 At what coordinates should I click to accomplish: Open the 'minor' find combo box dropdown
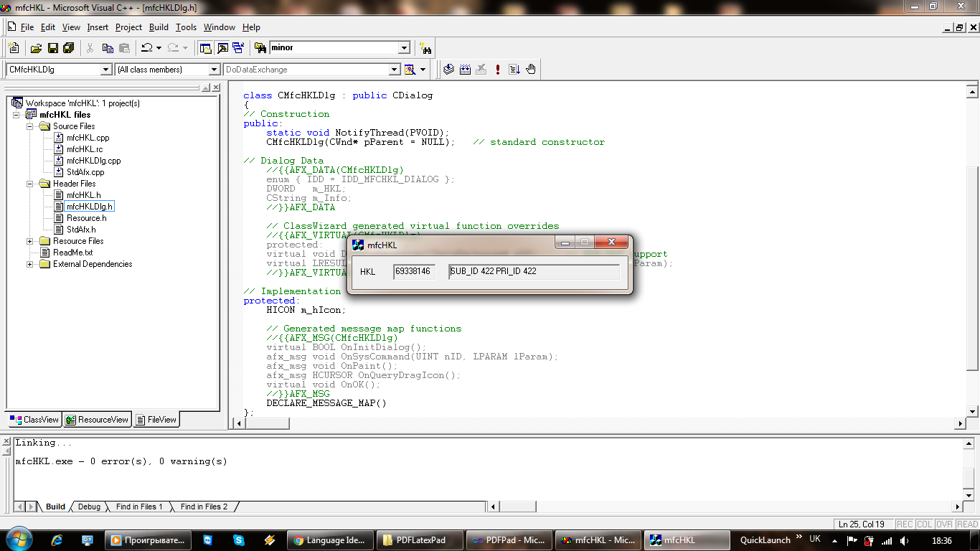[x=404, y=48]
